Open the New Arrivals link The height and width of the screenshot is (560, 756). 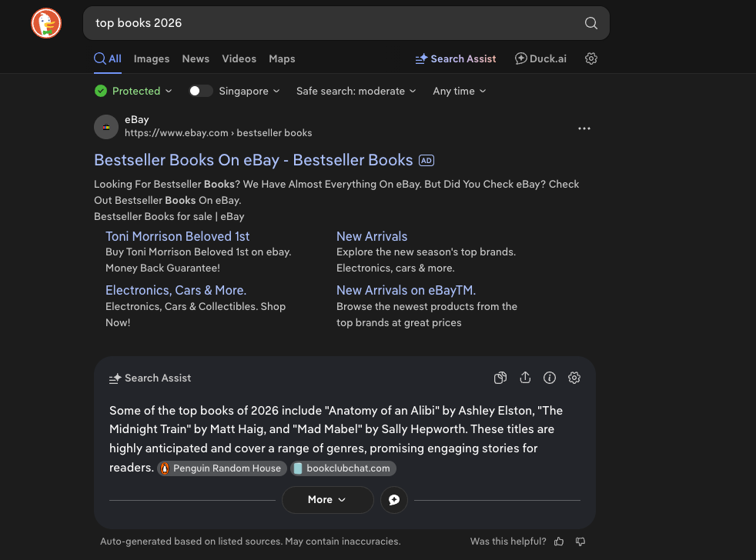(372, 236)
